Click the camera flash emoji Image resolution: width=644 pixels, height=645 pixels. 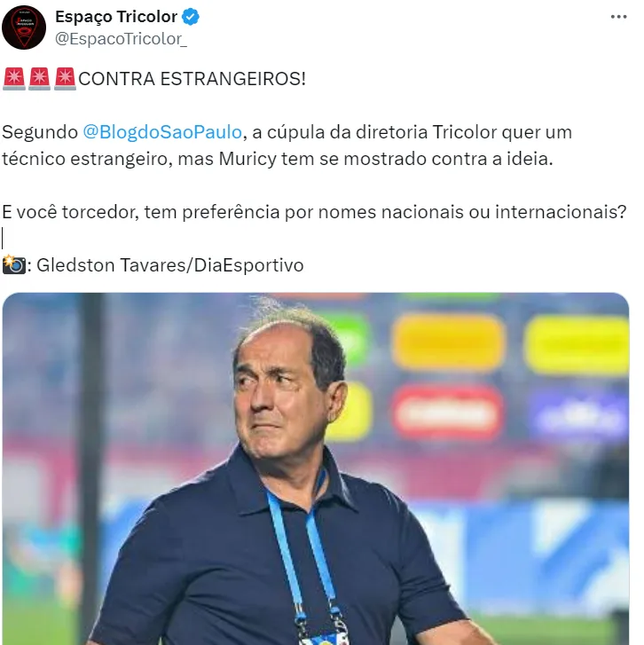click(x=13, y=264)
